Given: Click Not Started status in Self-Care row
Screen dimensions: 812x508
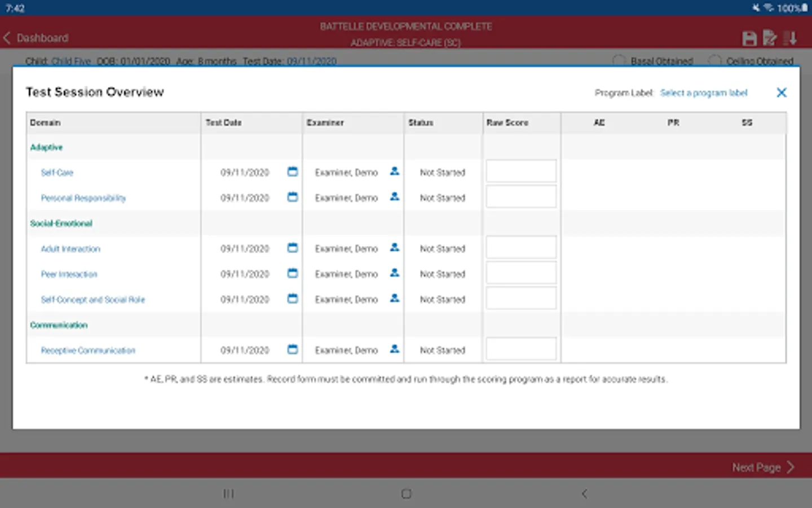Looking at the screenshot, I should click(x=443, y=172).
